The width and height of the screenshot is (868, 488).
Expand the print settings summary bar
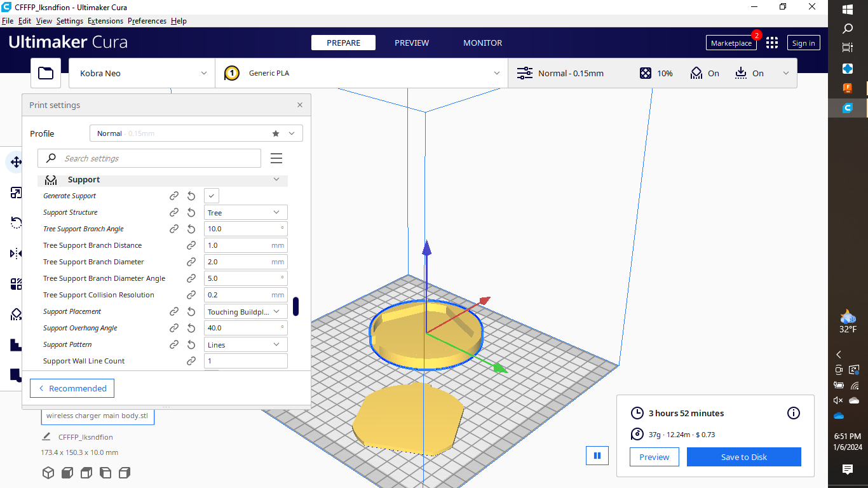coord(653,73)
